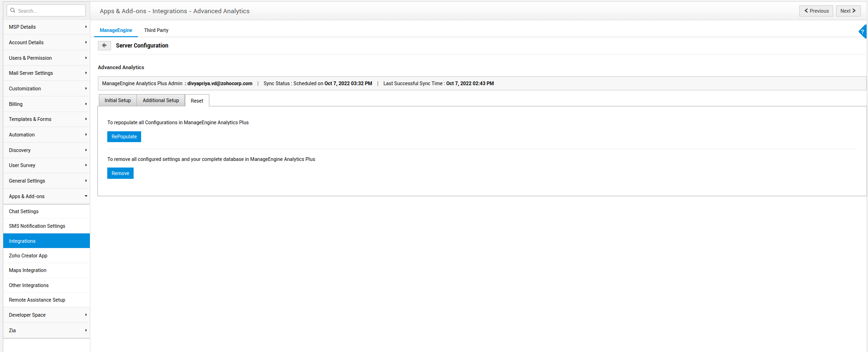
Task: Select Integrations in the sidebar
Action: (47, 241)
